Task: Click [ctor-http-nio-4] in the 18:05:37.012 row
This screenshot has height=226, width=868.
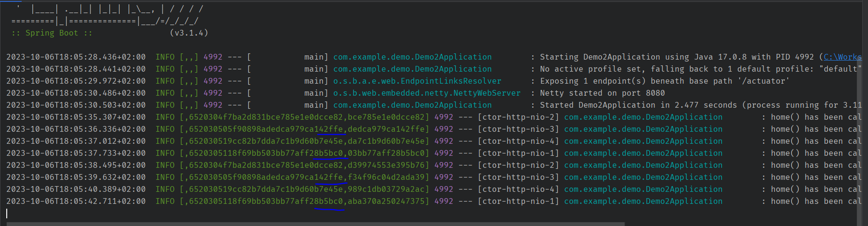Action: pyautogui.click(x=518, y=141)
